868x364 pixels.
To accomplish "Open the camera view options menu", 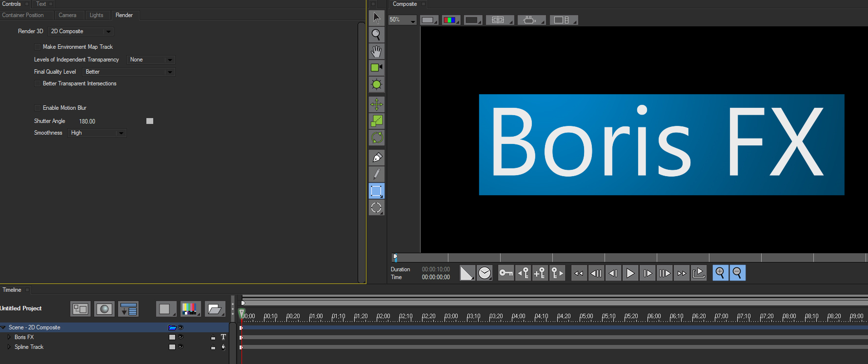I will click(531, 20).
